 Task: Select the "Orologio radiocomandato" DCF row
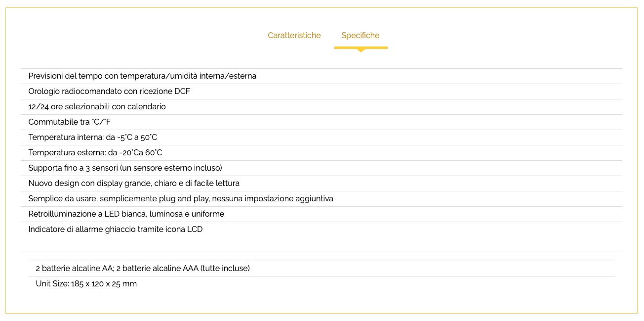(109, 92)
